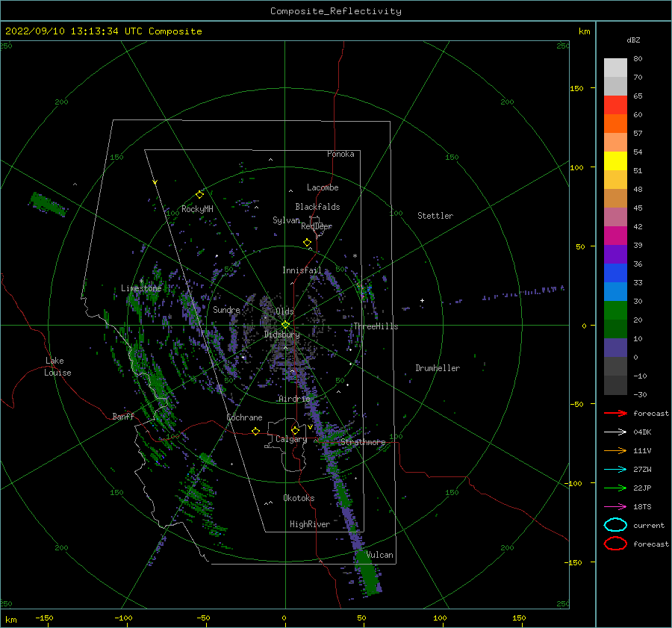Click the Blackfalds label
Viewport: 672px width, 628px height.
coord(317,207)
